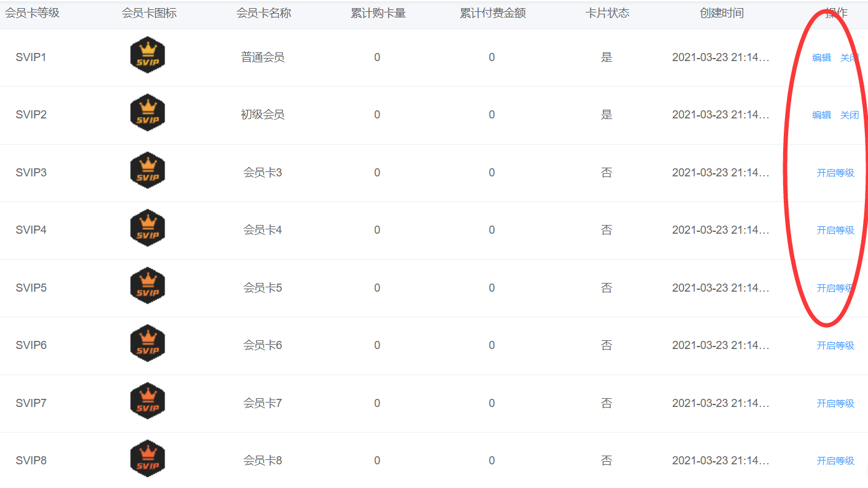Click the SVIP6 level cell
Viewport: 868px width, 488px height.
click(31, 345)
